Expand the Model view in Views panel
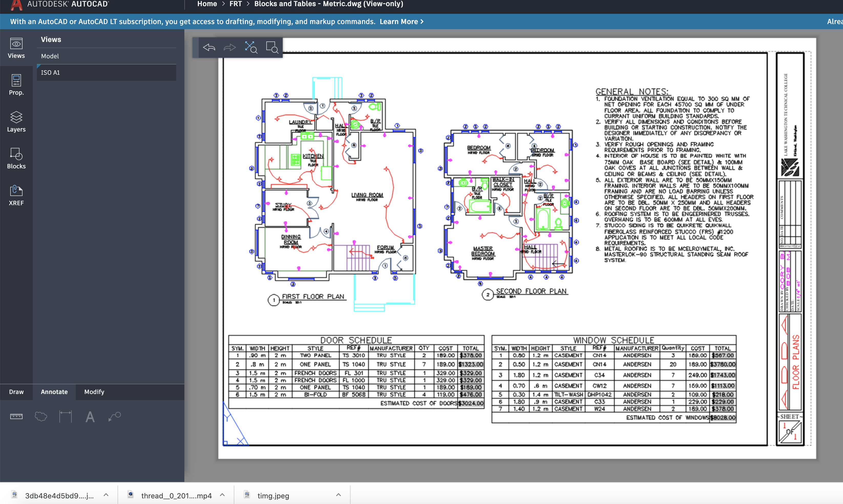Viewport: 843px width, 504px height. click(50, 55)
